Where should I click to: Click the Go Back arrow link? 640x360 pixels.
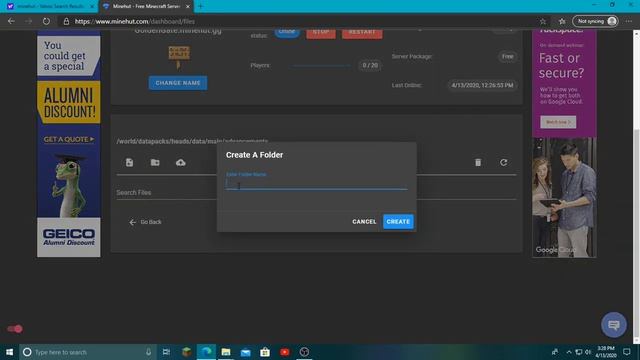[145, 222]
